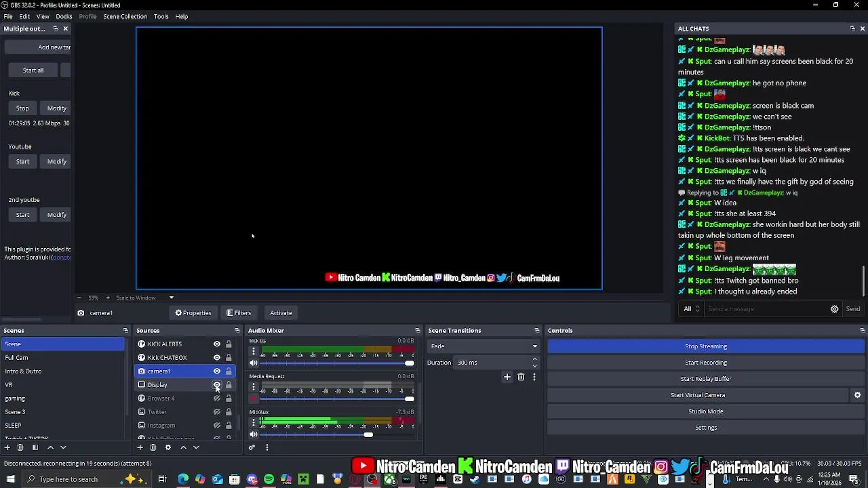Click Stop Streaming button
This screenshot has height=488, width=868.
click(x=706, y=346)
